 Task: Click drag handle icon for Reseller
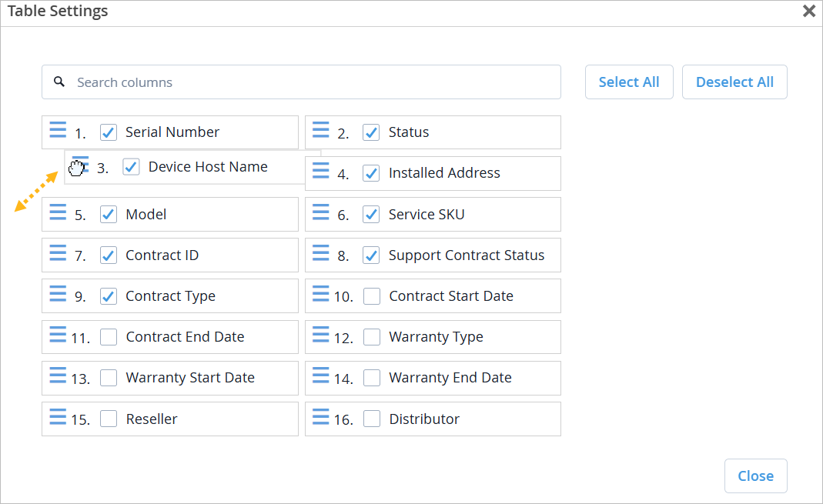click(x=58, y=417)
